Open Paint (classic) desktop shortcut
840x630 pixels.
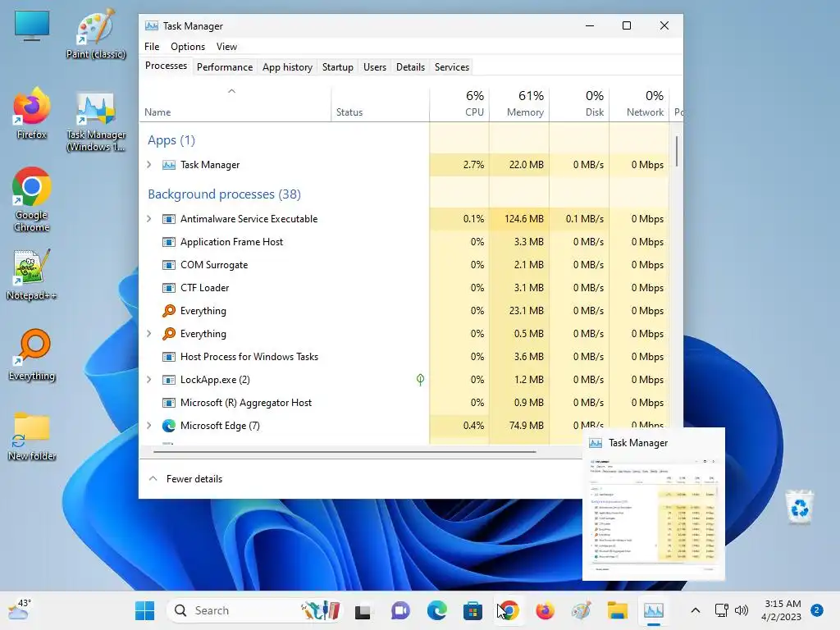96,33
